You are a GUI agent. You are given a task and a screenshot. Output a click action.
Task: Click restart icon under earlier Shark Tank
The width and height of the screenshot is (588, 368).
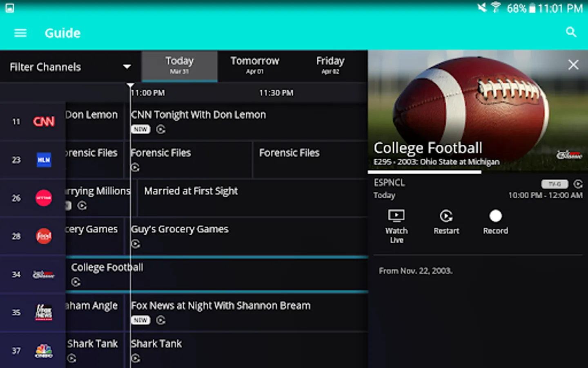(x=72, y=359)
